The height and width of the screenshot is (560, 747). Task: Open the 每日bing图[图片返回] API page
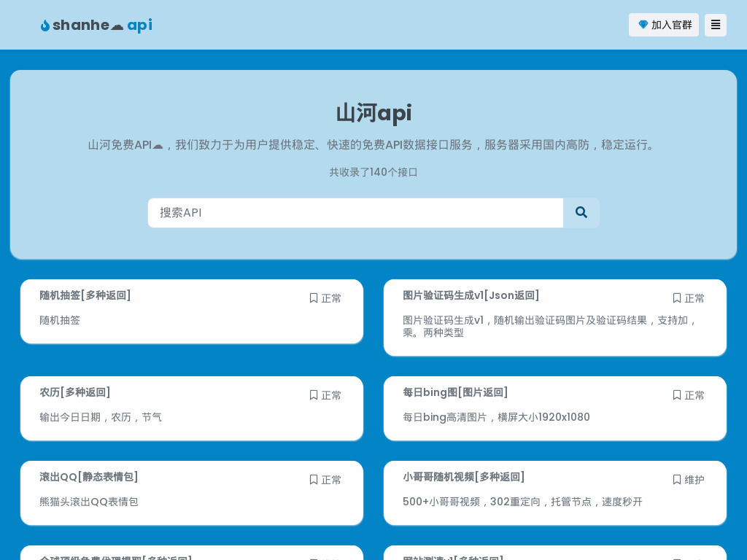(x=455, y=392)
